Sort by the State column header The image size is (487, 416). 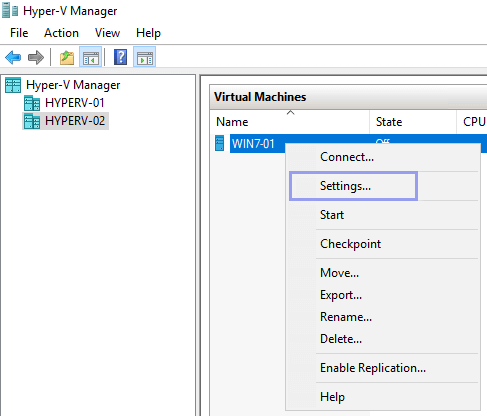pyautogui.click(x=413, y=122)
